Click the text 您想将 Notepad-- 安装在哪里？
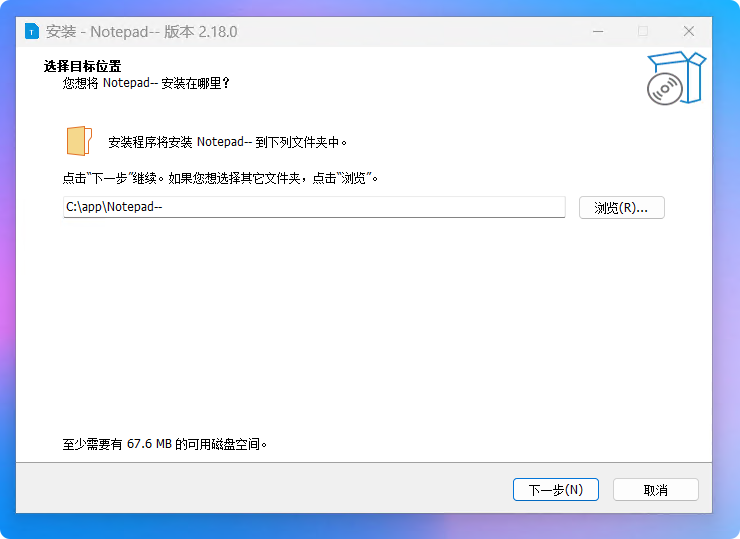 [x=146, y=83]
